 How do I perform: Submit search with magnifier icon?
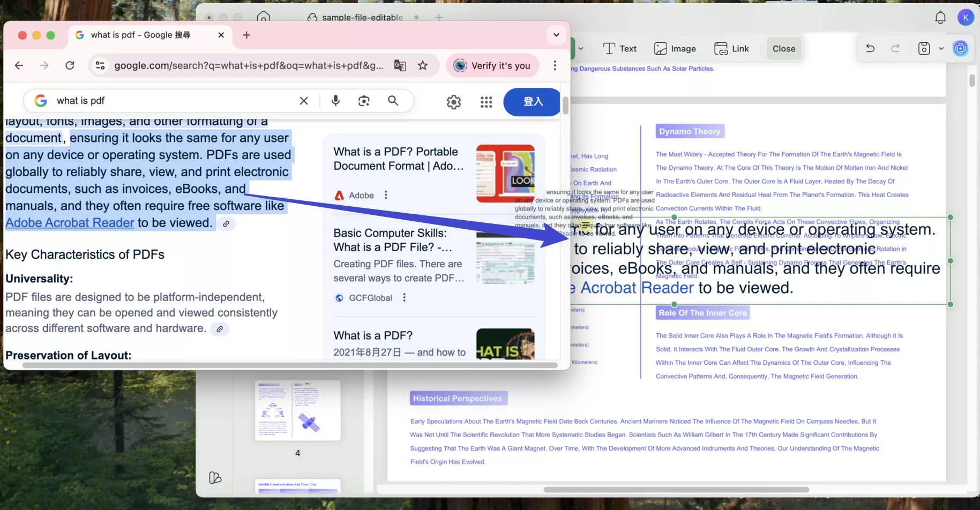tap(393, 101)
